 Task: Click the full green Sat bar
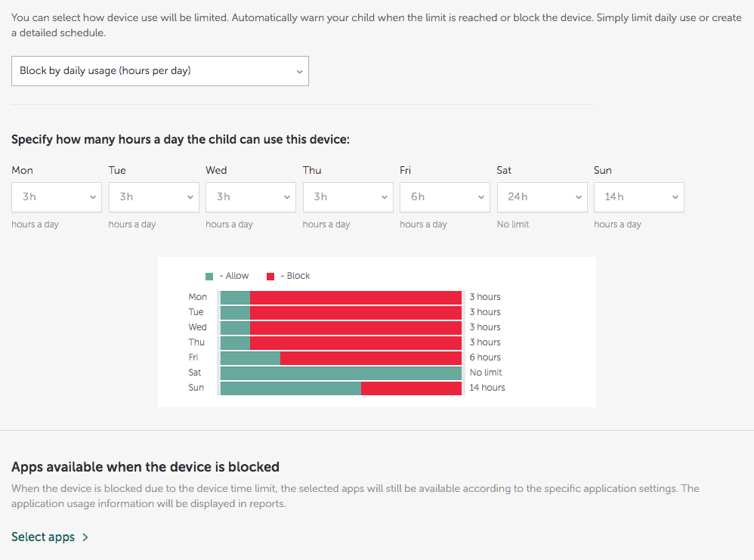[340, 373]
